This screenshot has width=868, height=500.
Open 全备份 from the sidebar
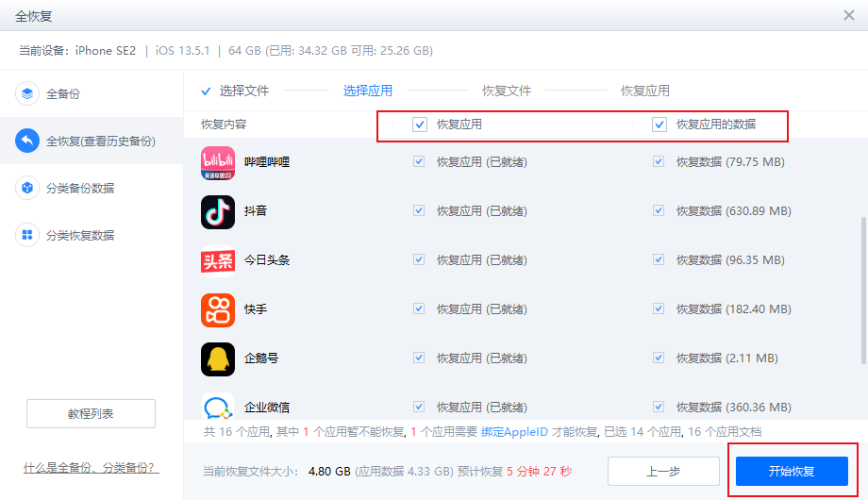[x=62, y=94]
